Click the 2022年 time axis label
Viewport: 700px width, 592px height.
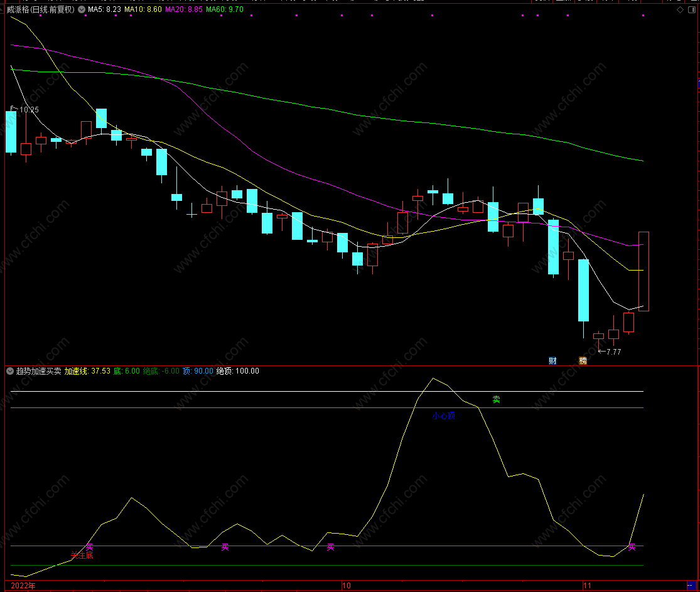coord(23,585)
